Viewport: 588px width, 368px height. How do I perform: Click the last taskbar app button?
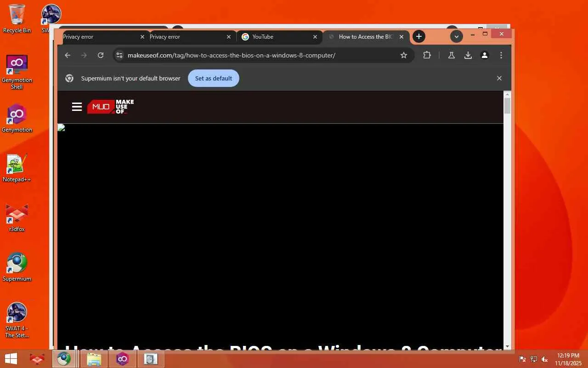point(151,359)
